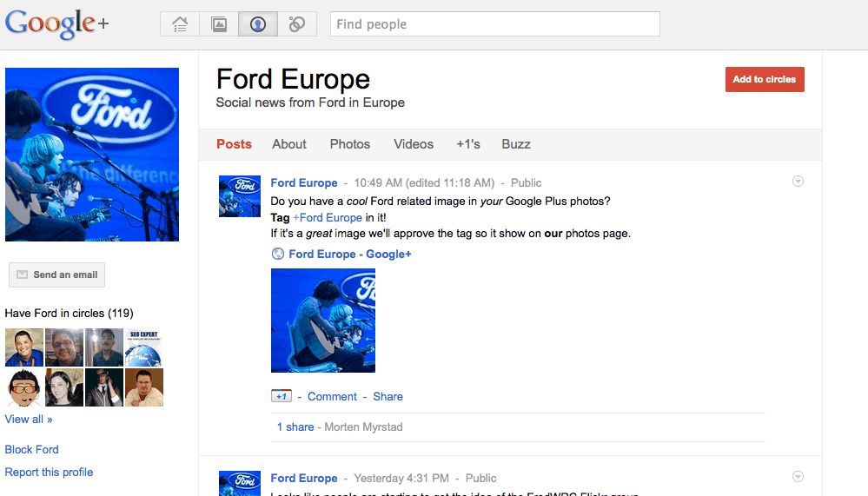Click the Report this profile link
Image resolution: width=868 pixels, height=496 pixels.
click(49, 473)
